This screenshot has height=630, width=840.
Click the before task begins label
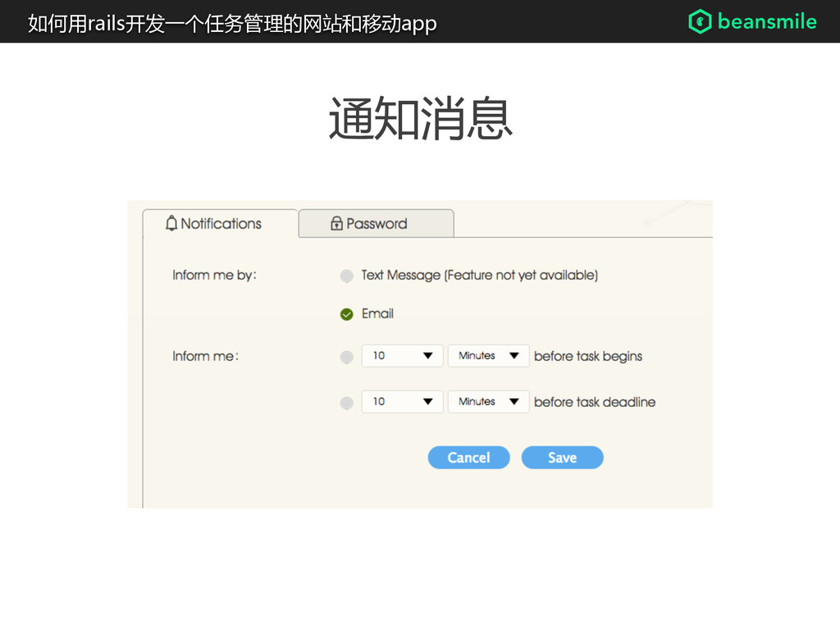click(588, 356)
